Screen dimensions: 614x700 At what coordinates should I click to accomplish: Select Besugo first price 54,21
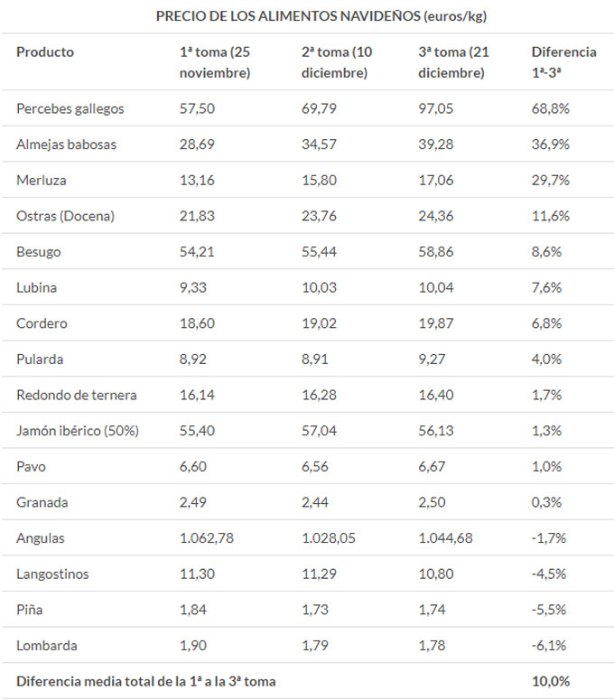pos(198,252)
